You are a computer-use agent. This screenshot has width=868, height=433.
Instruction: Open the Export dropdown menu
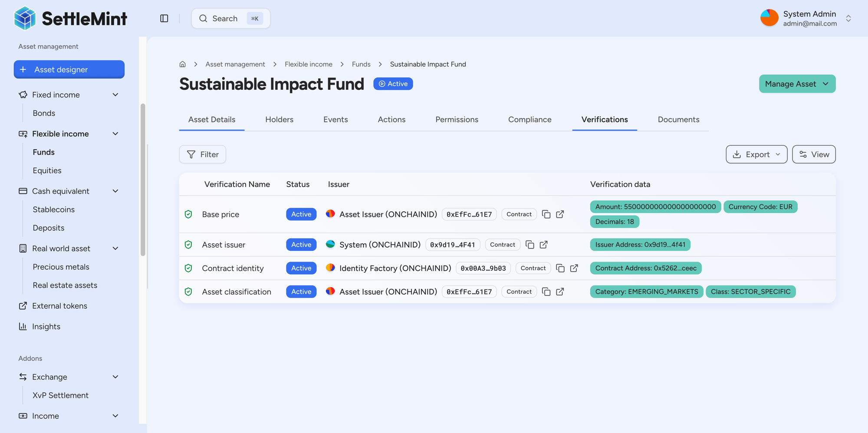756,154
